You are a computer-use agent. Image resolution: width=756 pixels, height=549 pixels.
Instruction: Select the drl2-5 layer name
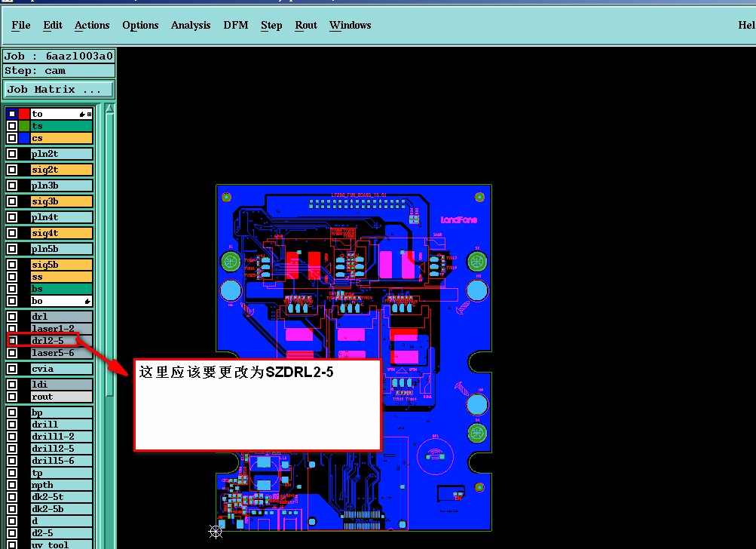(61, 341)
